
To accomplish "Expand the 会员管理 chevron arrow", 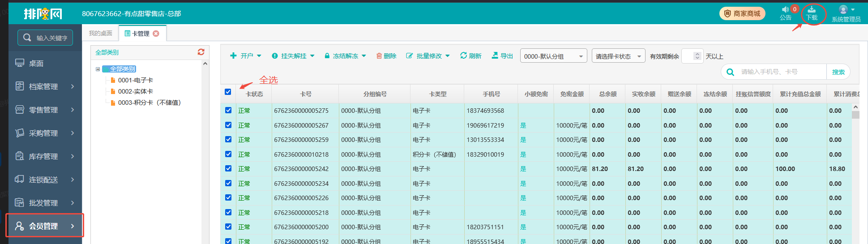I will [73, 226].
